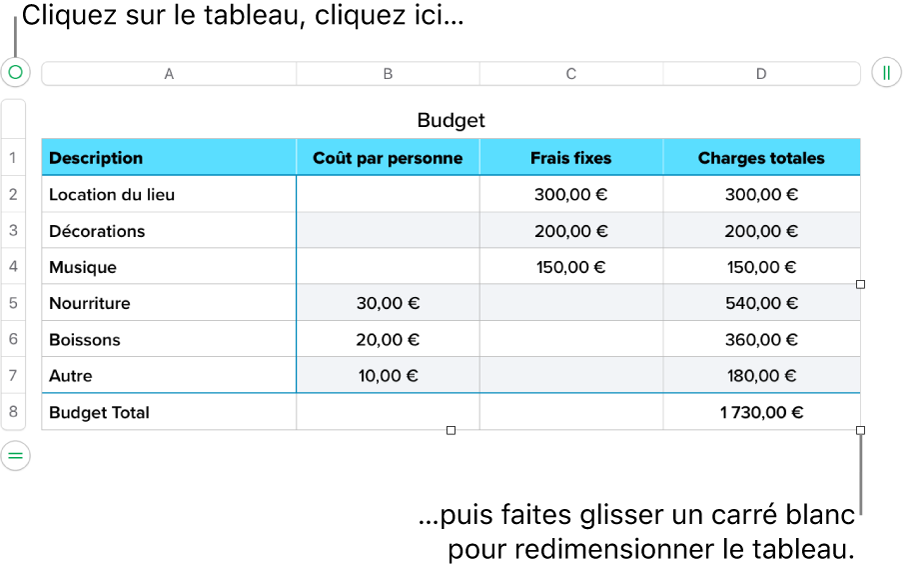Screen dimensions: 904x575
Task: Click the Frais fixes header cell
Action: tap(571, 158)
